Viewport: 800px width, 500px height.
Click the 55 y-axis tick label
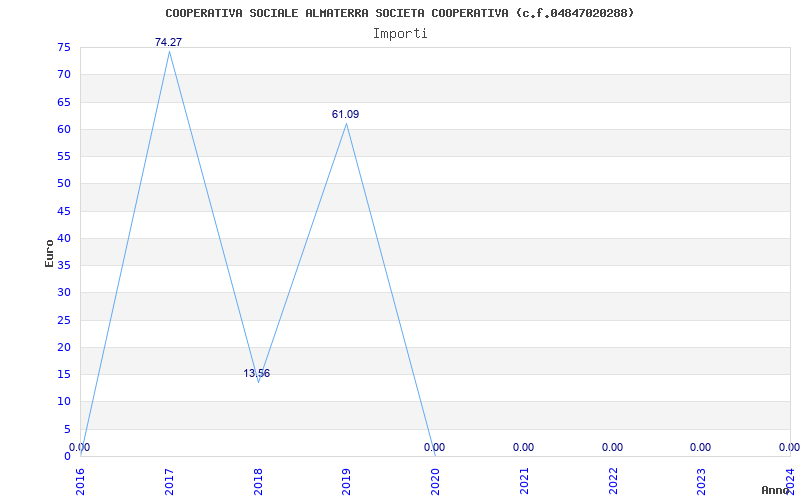(x=64, y=157)
